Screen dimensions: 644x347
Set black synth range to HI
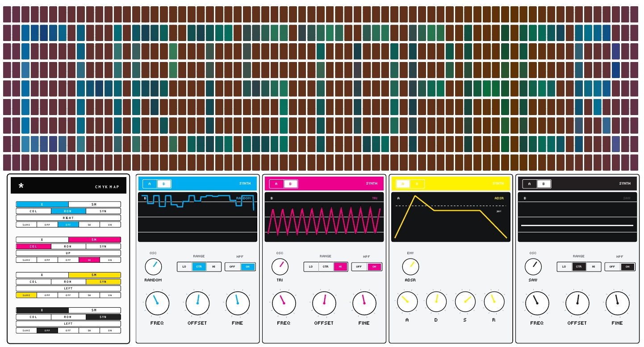coord(594,267)
